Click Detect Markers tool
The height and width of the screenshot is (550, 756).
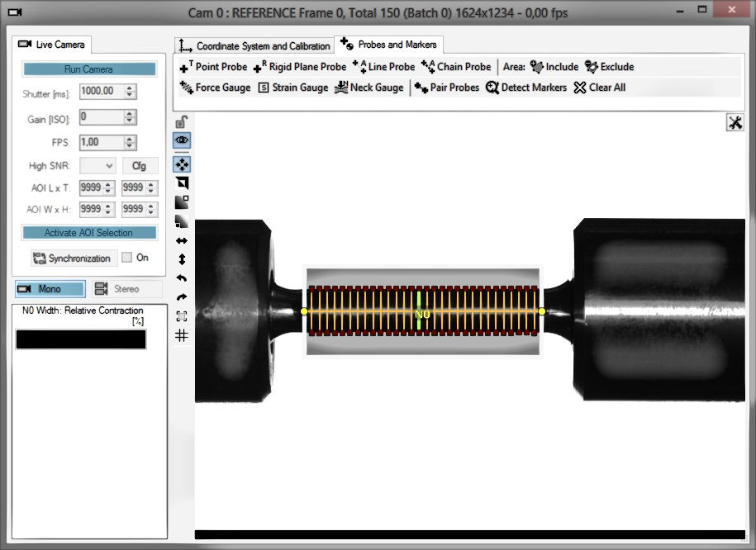pyautogui.click(x=526, y=88)
